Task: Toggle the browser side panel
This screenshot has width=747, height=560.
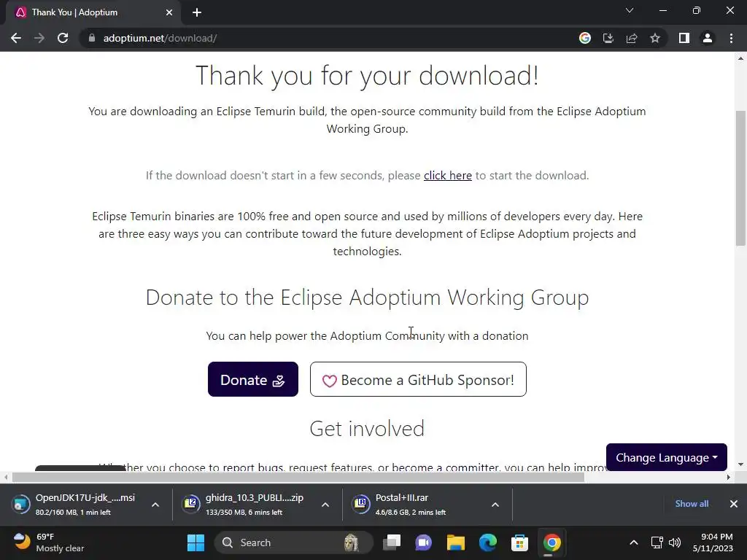Action: [x=684, y=38]
